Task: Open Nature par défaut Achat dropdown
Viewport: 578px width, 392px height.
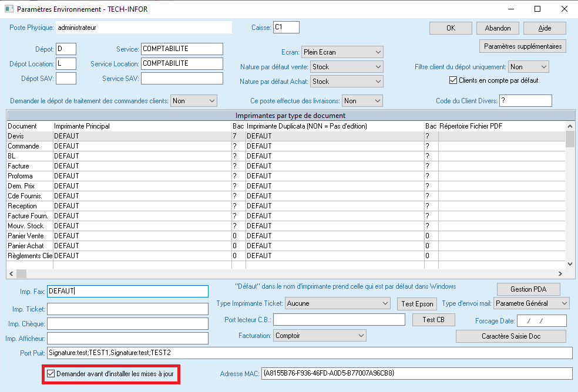Action: click(346, 82)
